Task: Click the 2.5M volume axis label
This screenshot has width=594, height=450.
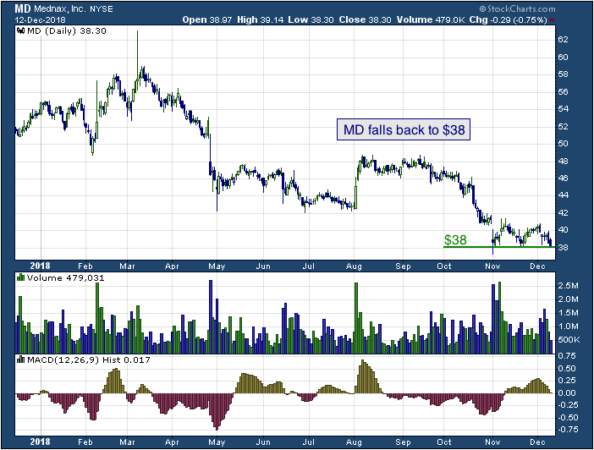Action: 567,286
